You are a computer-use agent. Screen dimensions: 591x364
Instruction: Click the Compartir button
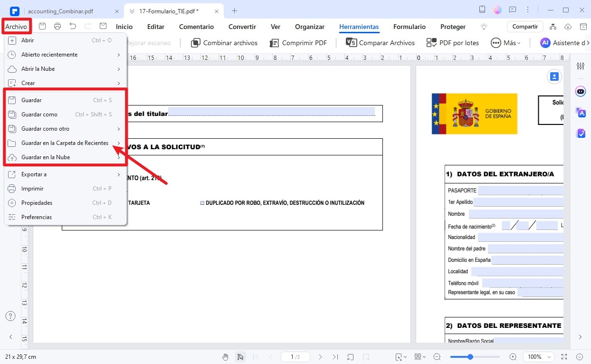[x=525, y=27]
